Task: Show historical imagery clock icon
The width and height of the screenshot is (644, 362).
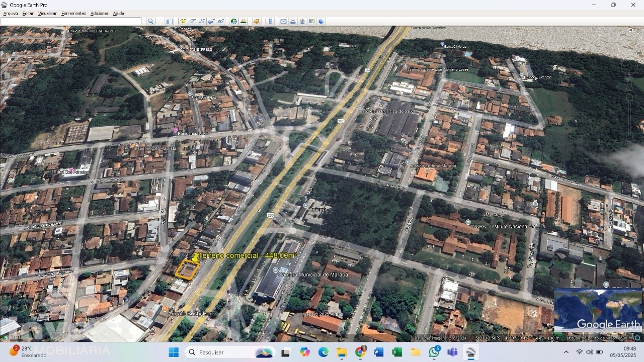Action: [x=234, y=21]
